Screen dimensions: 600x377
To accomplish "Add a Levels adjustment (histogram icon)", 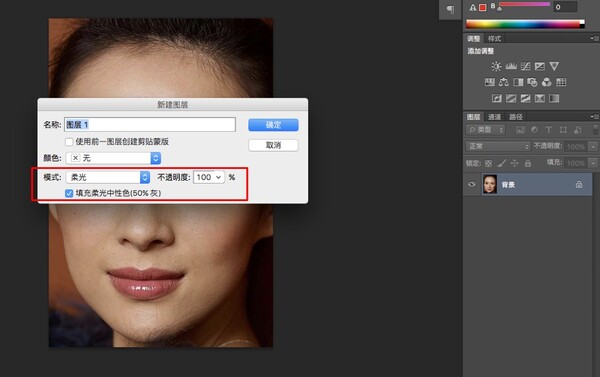I will (511, 66).
